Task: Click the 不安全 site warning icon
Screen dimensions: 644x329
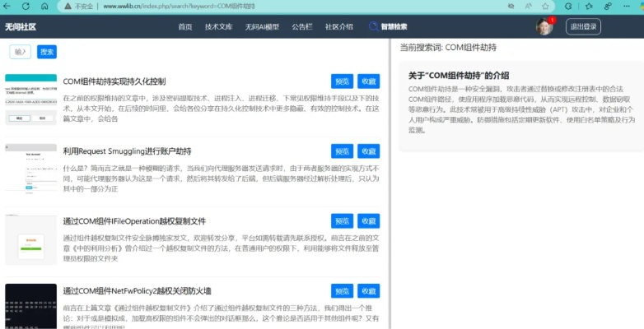Action: coord(68,6)
